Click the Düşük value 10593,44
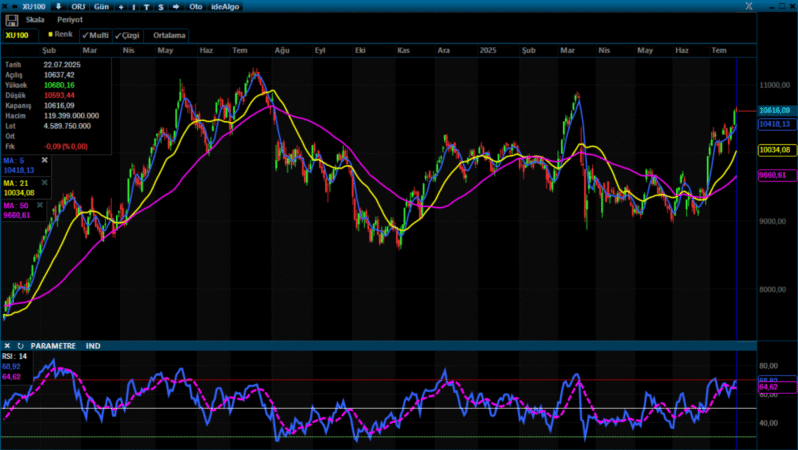 59,95
